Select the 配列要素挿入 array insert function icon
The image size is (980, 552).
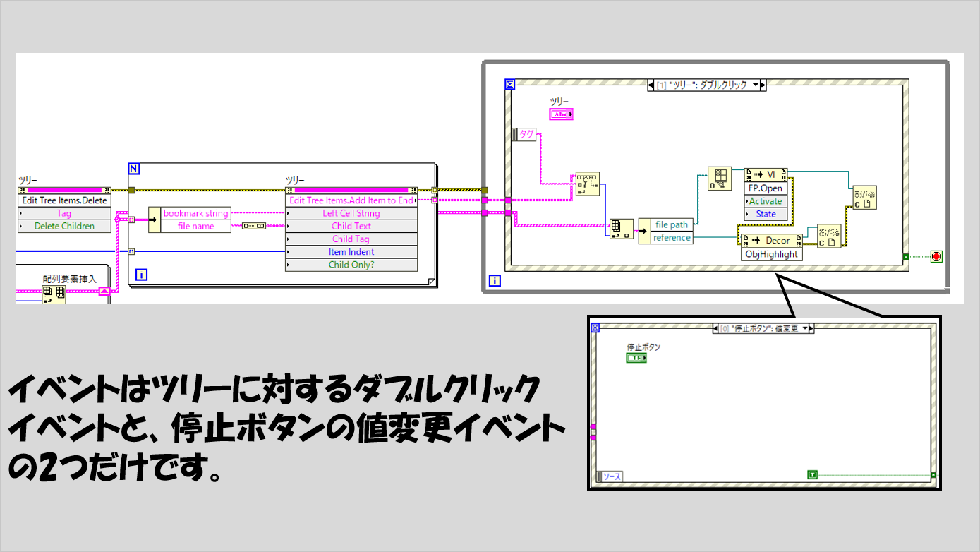(x=54, y=295)
